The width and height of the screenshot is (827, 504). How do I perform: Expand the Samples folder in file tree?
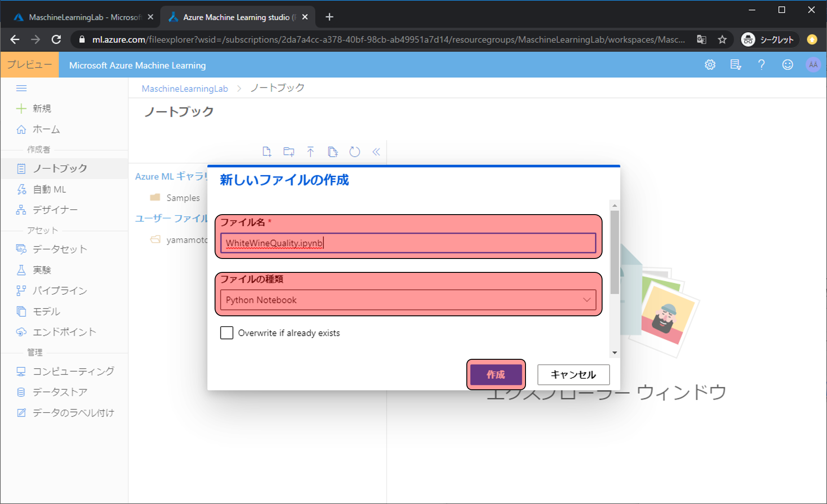(183, 198)
